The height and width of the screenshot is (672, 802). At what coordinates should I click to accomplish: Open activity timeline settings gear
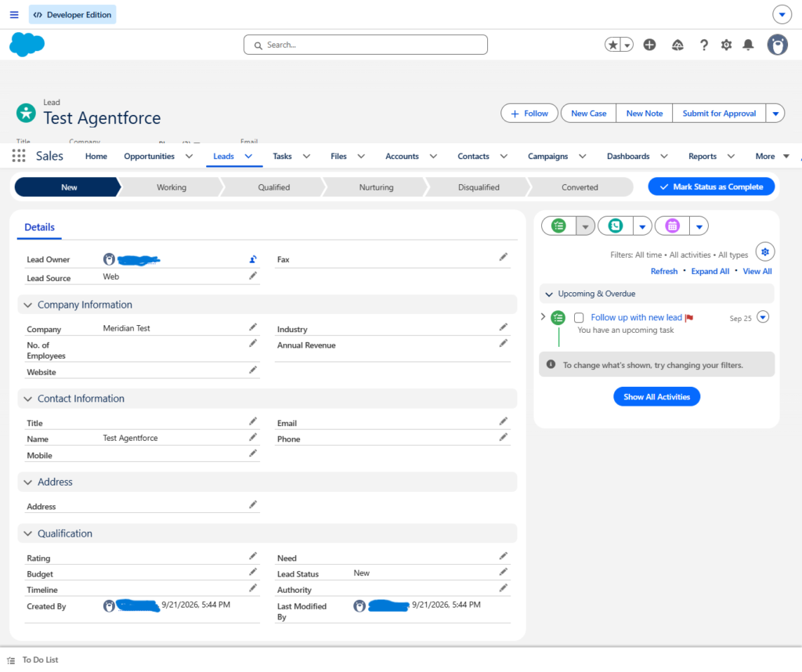(765, 251)
